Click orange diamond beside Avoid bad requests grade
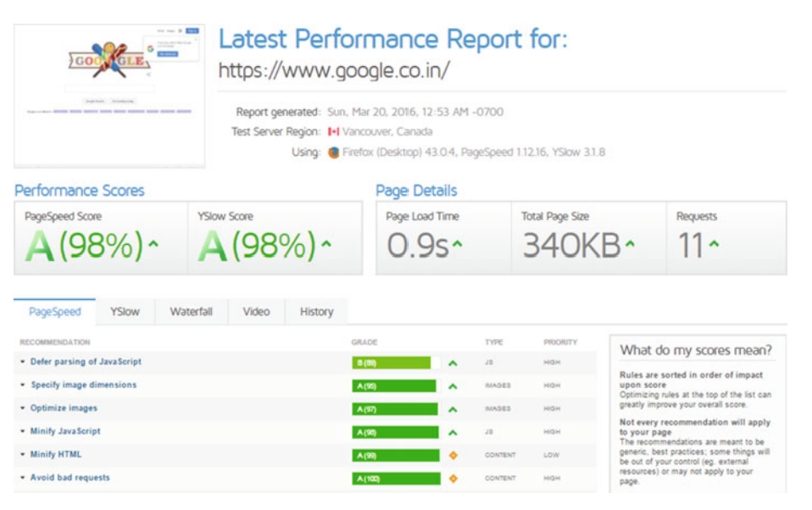The height and width of the screenshot is (510, 812). coord(453,479)
